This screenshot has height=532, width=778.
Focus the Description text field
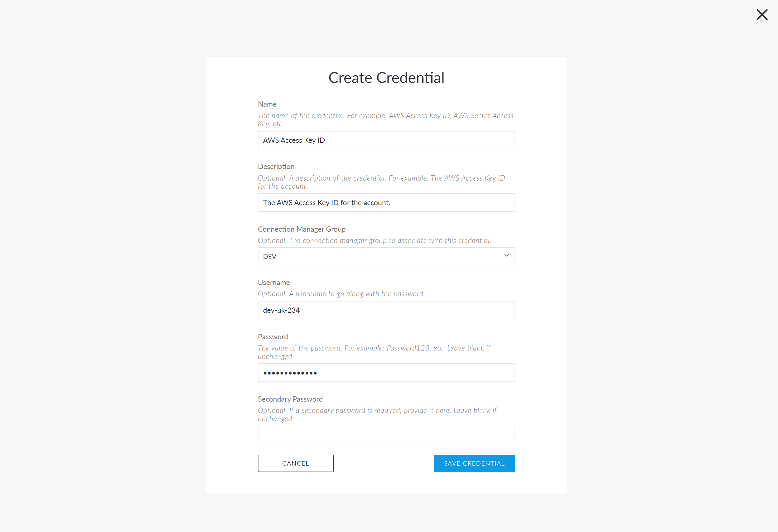coord(386,203)
